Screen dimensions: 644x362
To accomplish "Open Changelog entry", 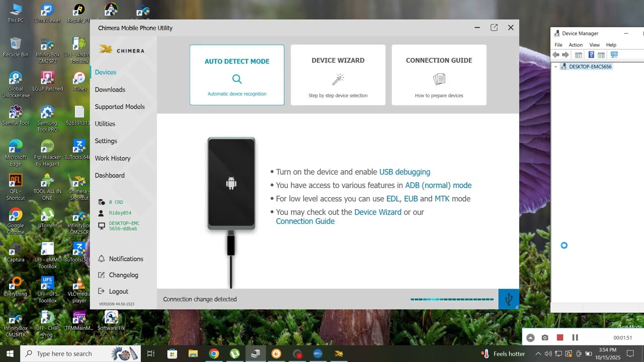I will click(118, 275).
